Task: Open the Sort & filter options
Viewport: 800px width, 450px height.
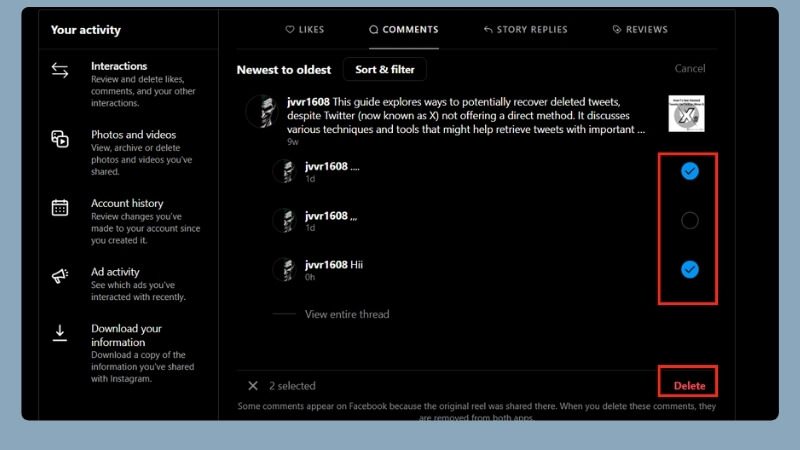Action: (385, 69)
